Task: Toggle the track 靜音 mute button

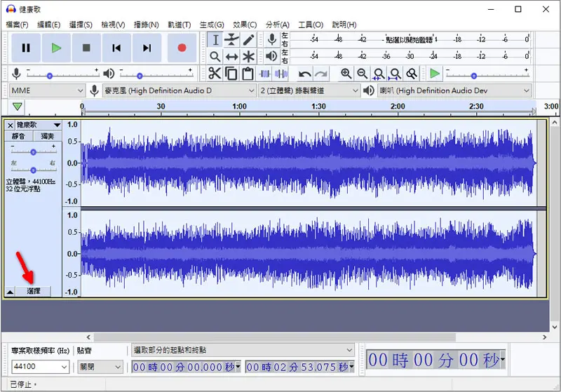Action: tap(19, 136)
